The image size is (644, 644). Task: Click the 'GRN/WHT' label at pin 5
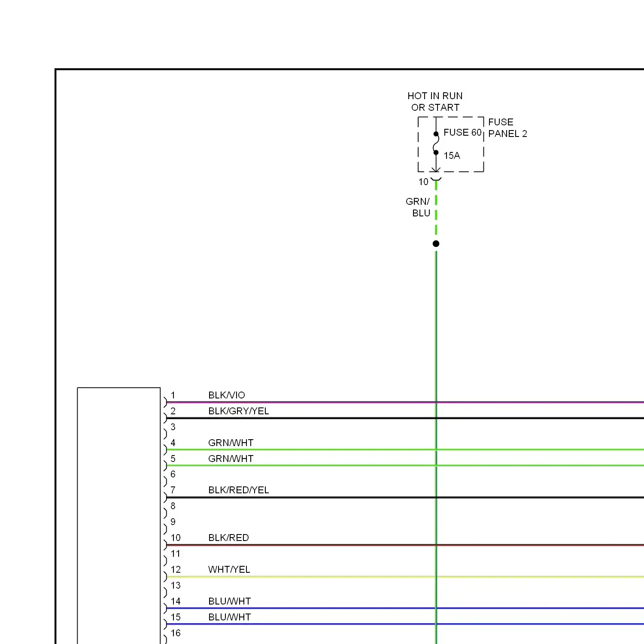click(231, 459)
